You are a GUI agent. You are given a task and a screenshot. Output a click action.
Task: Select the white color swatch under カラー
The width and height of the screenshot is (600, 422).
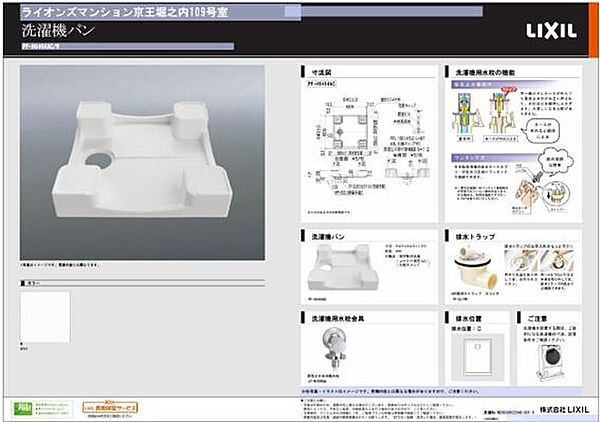45,317
